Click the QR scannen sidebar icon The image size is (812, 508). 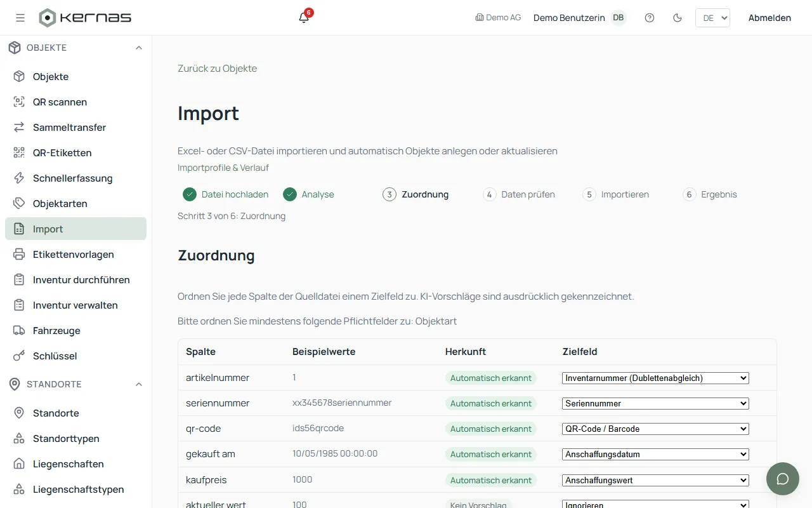click(x=20, y=102)
